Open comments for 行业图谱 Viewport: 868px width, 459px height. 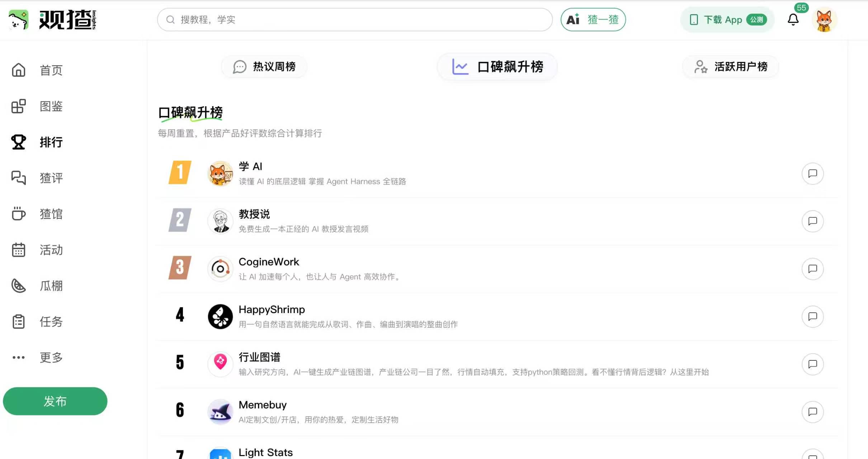tap(812, 364)
